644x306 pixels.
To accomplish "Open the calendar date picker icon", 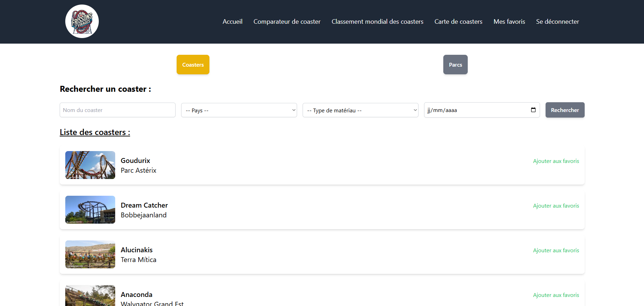I will [x=533, y=110].
